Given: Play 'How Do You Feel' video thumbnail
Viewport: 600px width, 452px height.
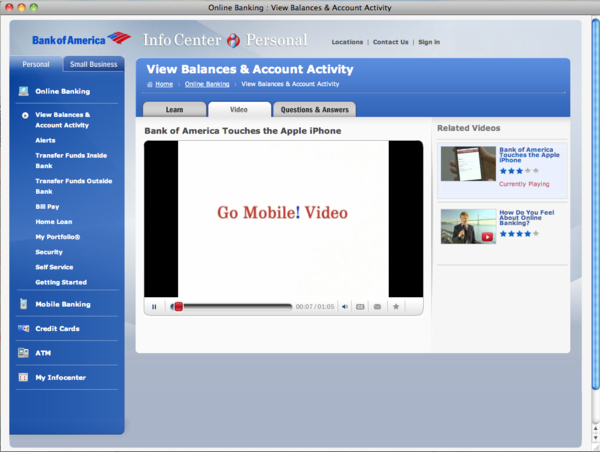Looking at the screenshot, I should [468, 227].
